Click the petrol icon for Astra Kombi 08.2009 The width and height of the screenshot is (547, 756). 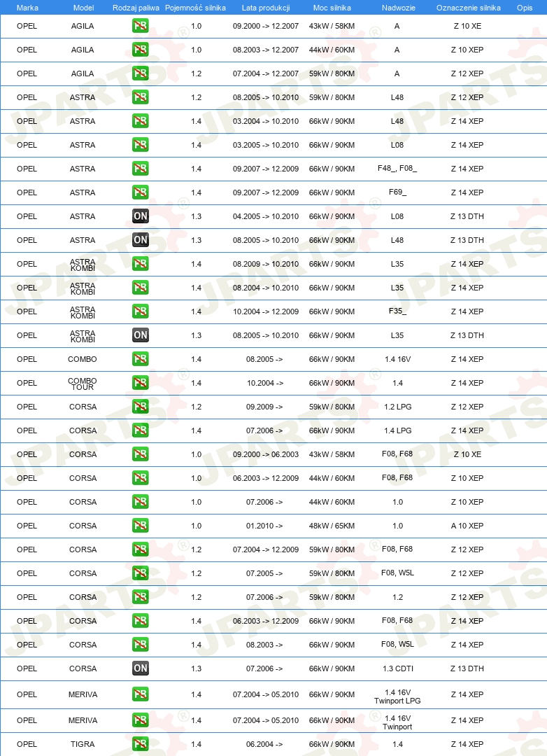140,264
